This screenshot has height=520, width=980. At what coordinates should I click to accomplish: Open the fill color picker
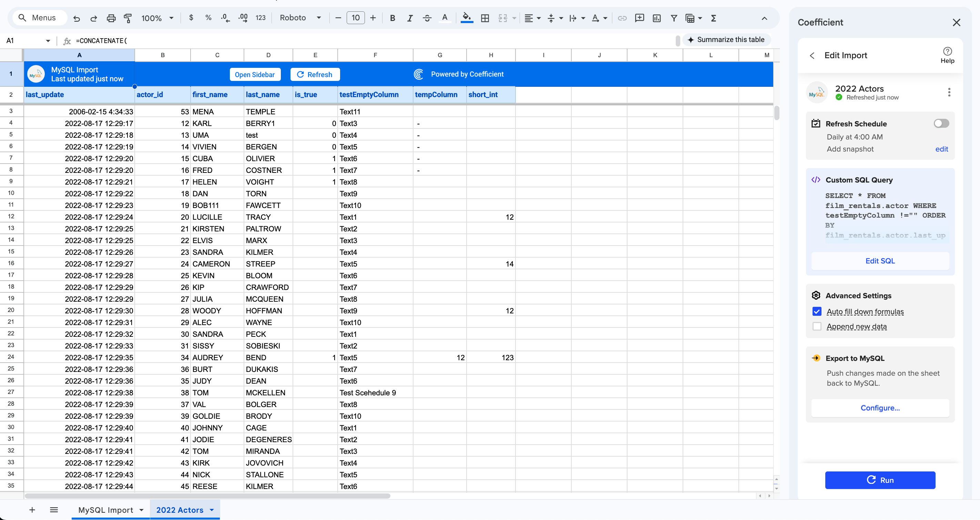point(467,18)
